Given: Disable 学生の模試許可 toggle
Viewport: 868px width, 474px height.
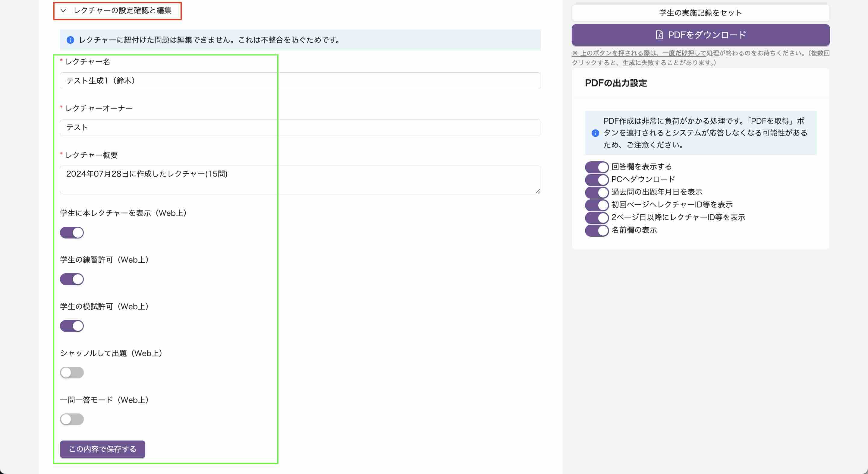Looking at the screenshot, I should (x=72, y=326).
